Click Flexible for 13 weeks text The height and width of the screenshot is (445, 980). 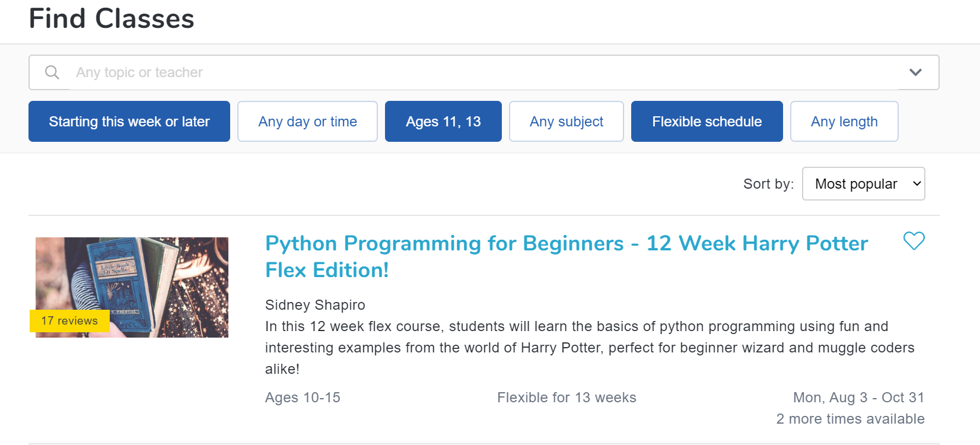tap(567, 398)
